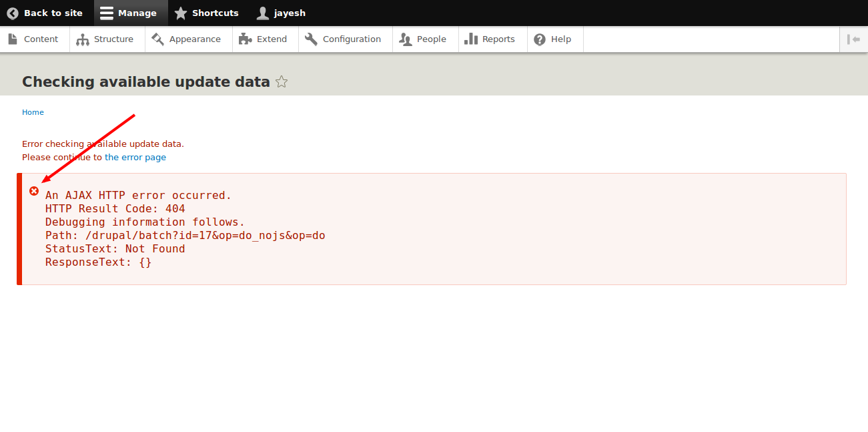The height and width of the screenshot is (432, 868).
Task: Add this page to shortcuts via star
Action: 282,82
